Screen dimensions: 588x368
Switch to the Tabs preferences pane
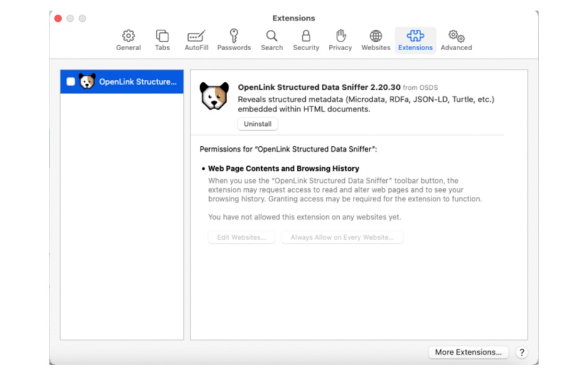162,40
